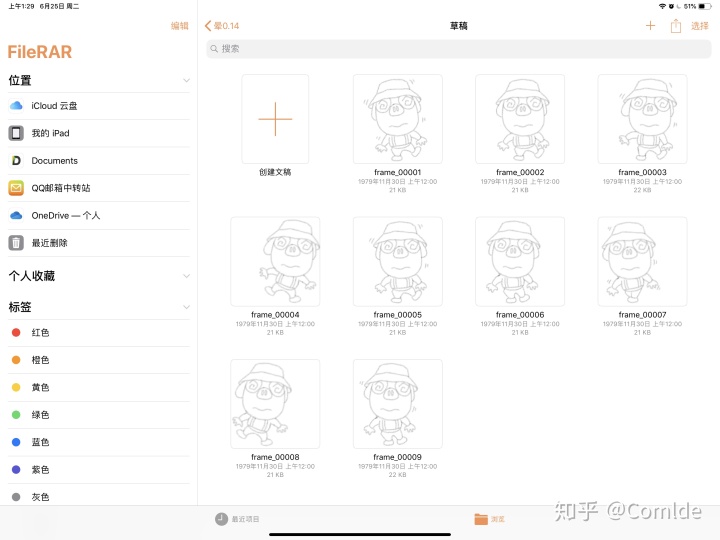
Task: Expand the 个人收藏 section chevron
Action: pyautogui.click(x=186, y=276)
